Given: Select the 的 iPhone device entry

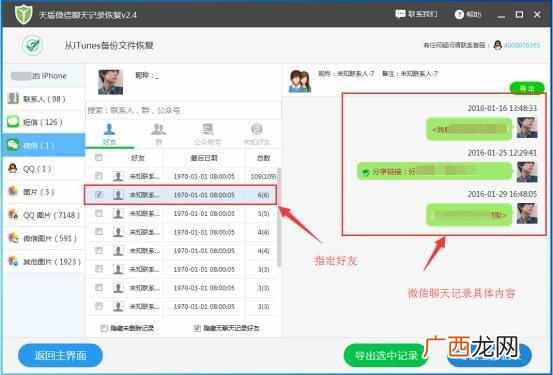Looking at the screenshot, I should (43, 76).
